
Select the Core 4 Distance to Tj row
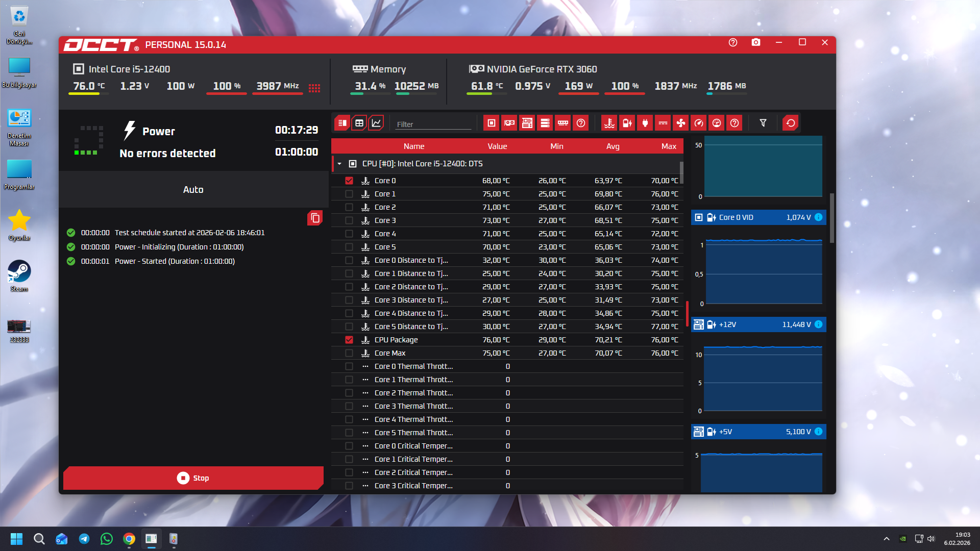tap(507, 313)
